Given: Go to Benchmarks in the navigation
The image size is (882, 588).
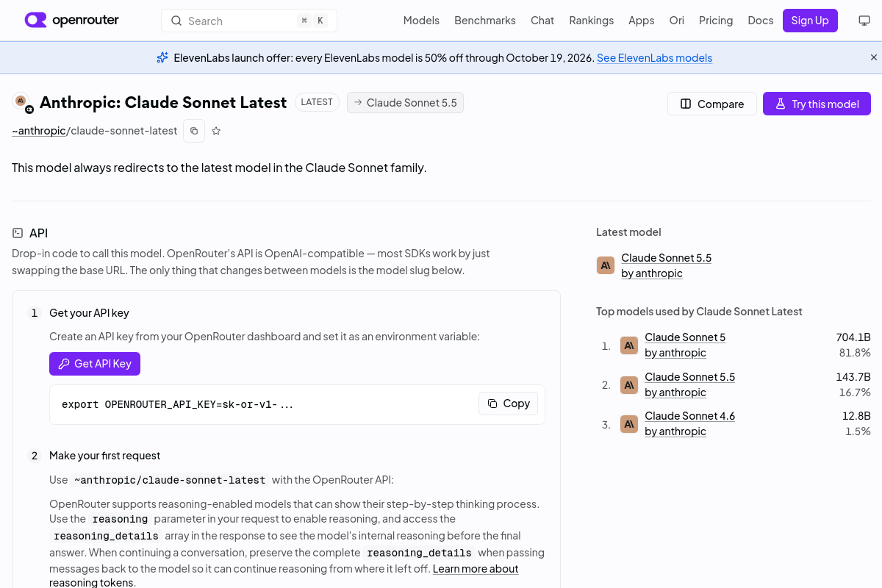Looking at the screenshot, I should tap(485, 21).
